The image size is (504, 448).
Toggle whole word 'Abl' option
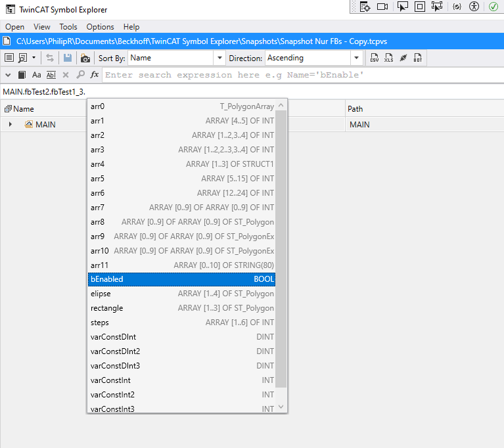click(51, 75)
